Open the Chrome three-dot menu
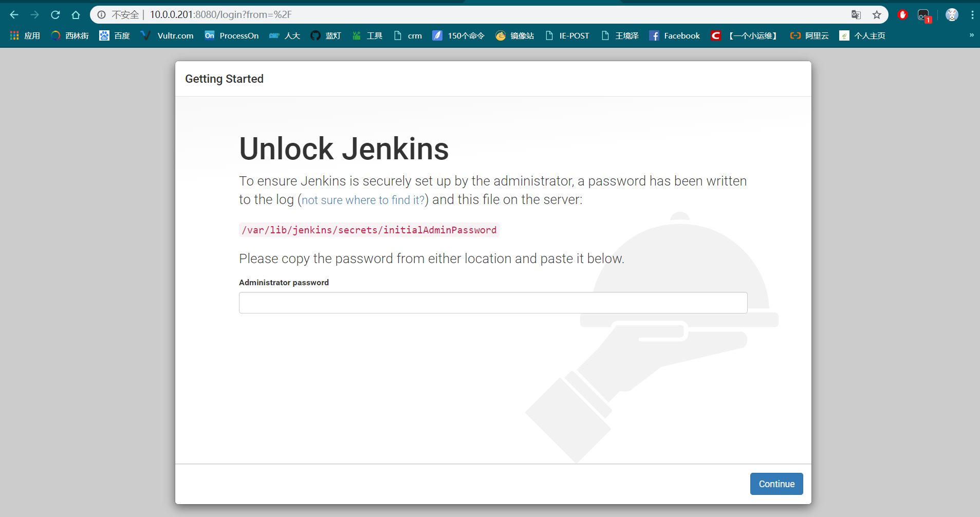The height and width of the screenshot is (517, 980). click(x=972, y=14)
